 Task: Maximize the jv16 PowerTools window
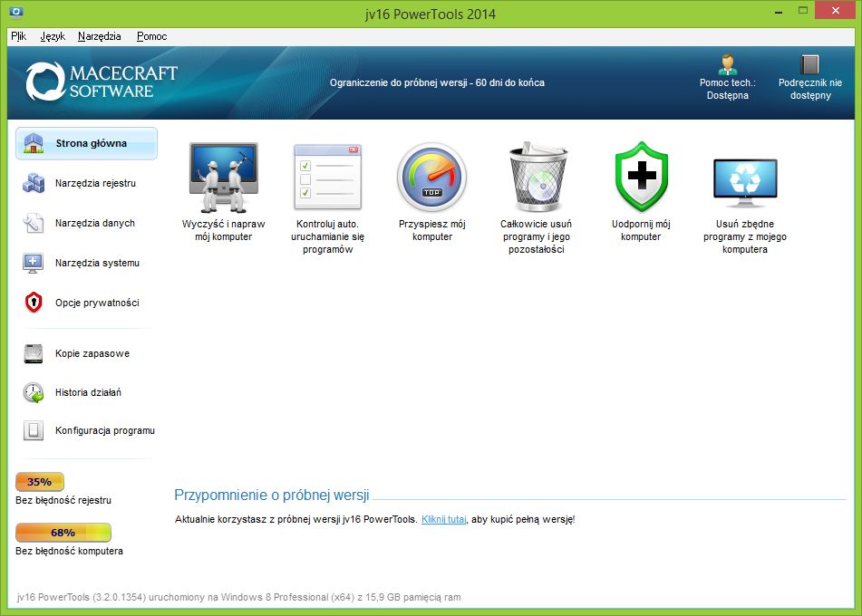click(x=802, y=11)
